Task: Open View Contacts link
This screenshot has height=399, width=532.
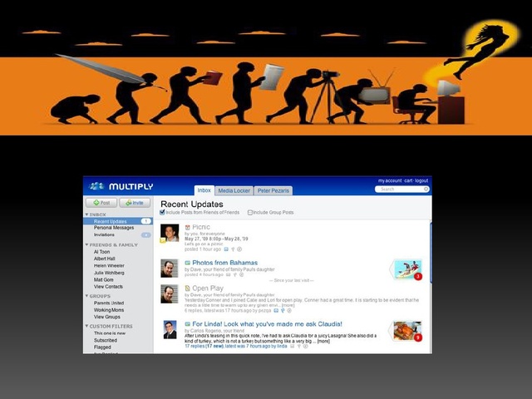Action: (108, 287)
